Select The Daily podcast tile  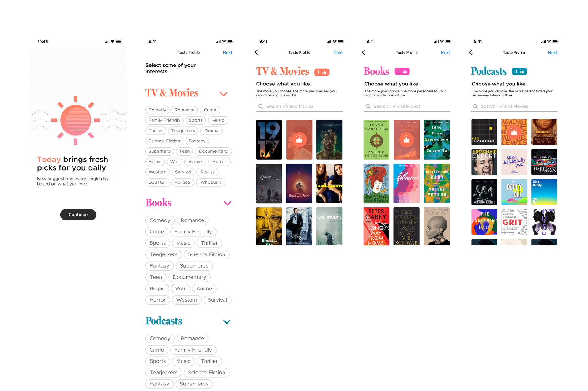[x=544, y=192]
